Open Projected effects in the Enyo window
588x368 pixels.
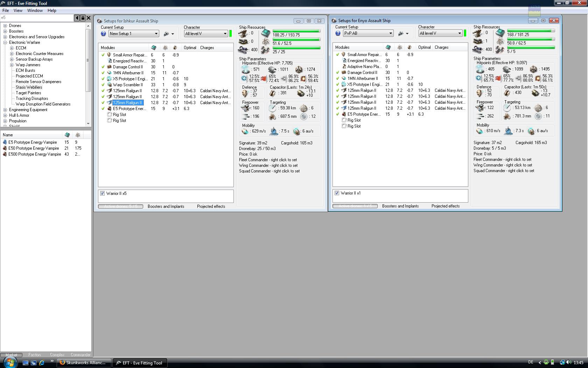pyautogui.click(x=446, y=206)
